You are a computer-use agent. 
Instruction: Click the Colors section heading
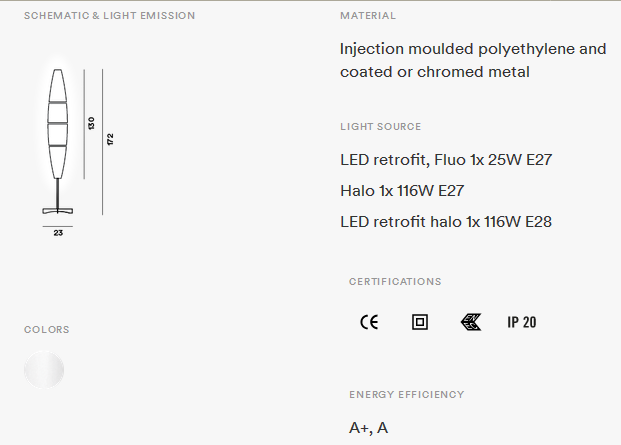(47, 329)
